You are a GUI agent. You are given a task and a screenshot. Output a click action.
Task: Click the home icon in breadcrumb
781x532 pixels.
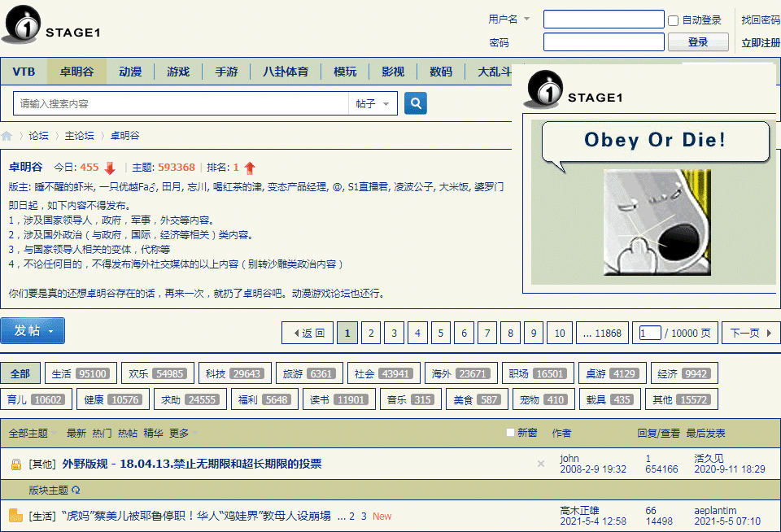pos(7,136)
